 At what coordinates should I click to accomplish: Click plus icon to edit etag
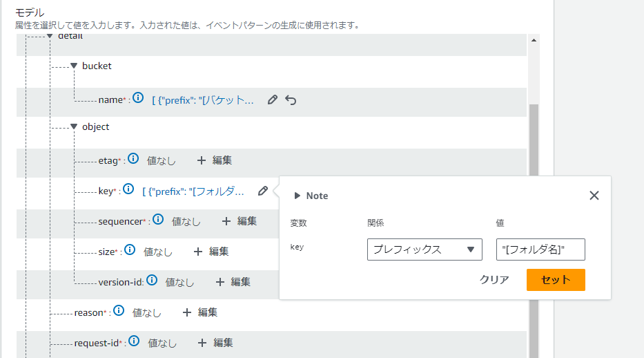pyautogui.click(x=202, y=160)
